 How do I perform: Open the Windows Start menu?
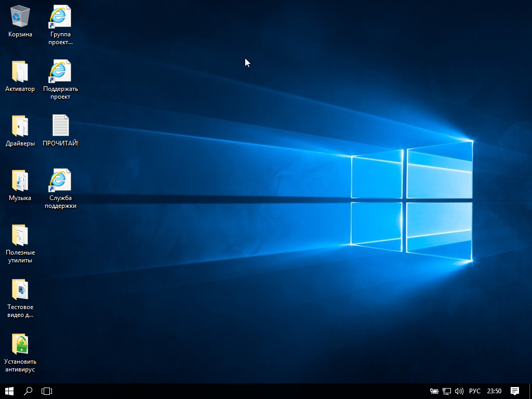[9, 391]
